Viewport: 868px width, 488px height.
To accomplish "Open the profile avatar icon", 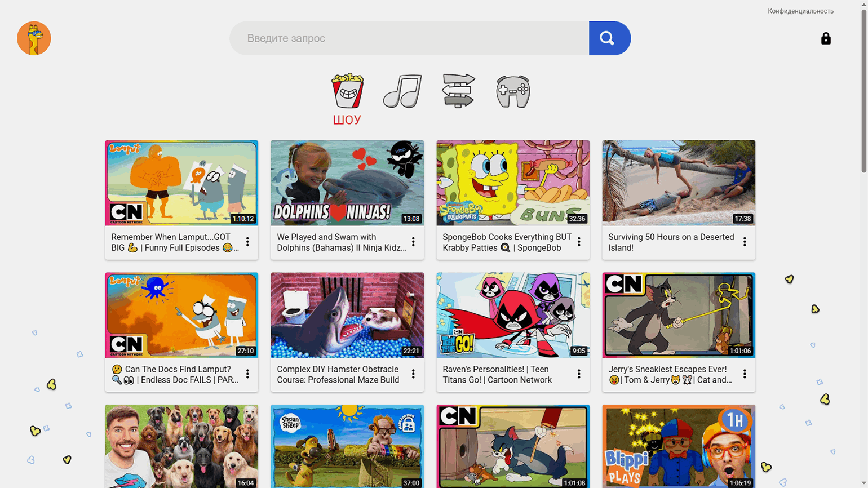I will (34, 38).
